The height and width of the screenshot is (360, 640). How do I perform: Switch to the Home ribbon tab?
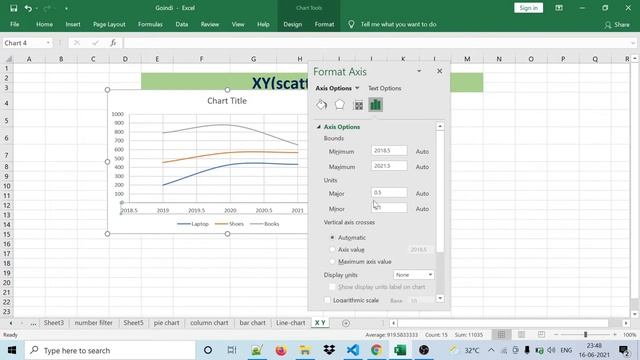pyautogui.click(x=44, y=24)
